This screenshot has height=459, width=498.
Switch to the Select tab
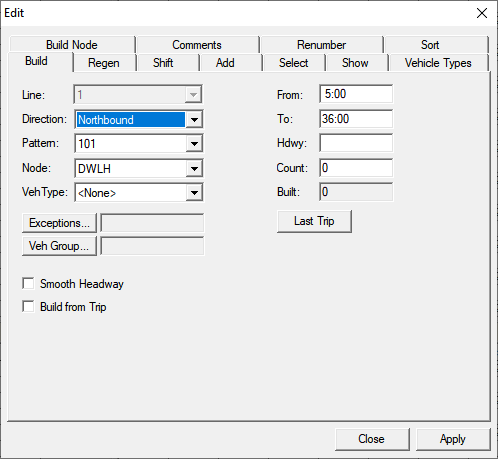(x=293, y=63)
